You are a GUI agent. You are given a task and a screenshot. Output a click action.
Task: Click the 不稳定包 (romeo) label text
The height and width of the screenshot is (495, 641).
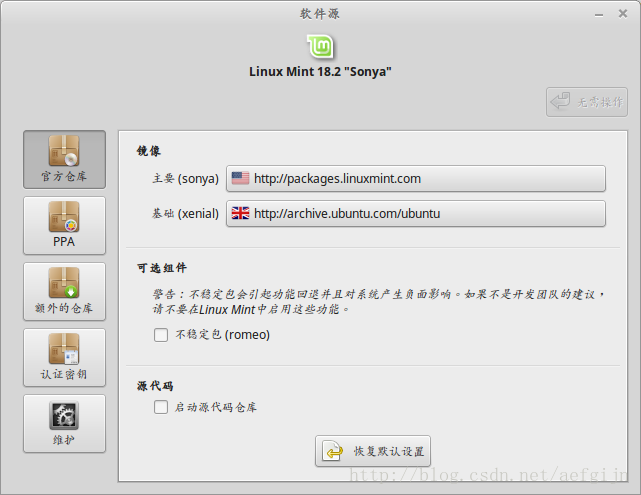pyautogui.click(x=222, y=335)
